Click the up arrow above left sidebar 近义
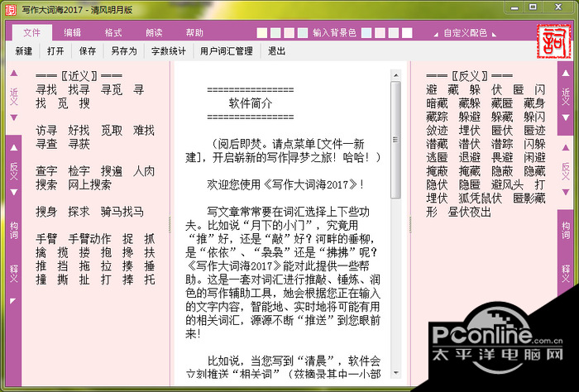The image size is (579, 392). (14, 73)
